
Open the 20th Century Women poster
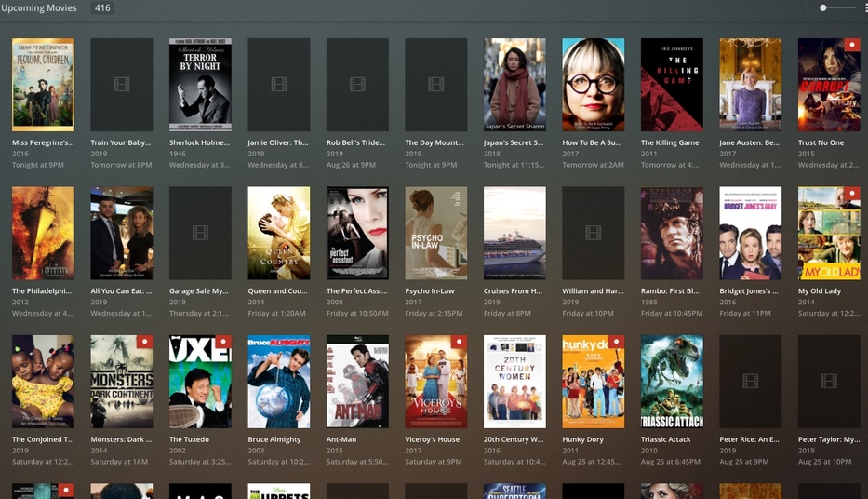[514, 382]
